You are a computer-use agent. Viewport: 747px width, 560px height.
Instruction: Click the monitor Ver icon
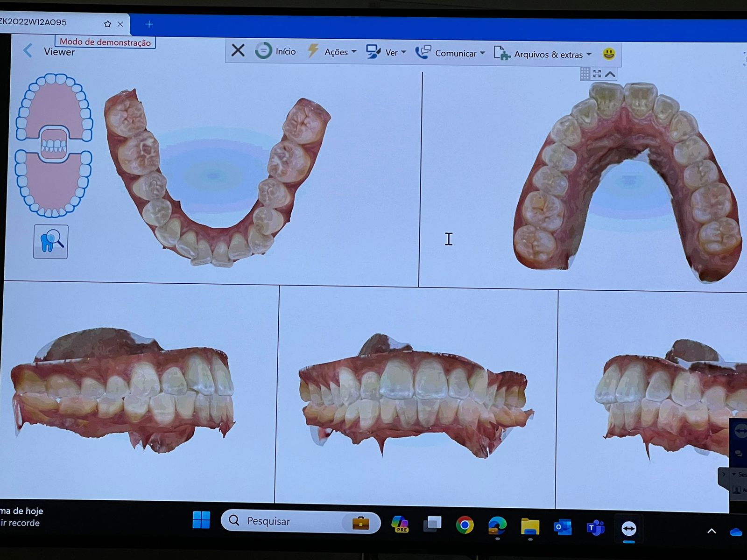(373, 52)
